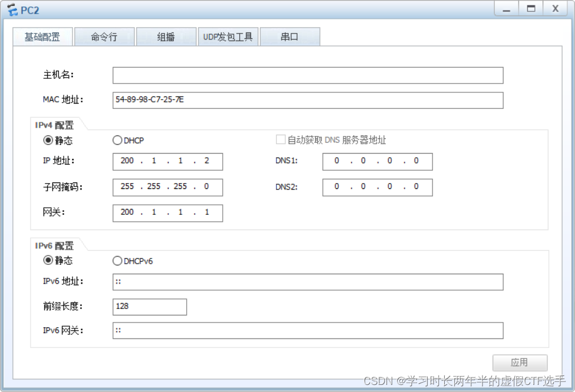The width and height of the screenshot is (575, 392).
Task: Toggle the 自动获取 DNS 服务器地址 checkbox
Action: point(280,139)
